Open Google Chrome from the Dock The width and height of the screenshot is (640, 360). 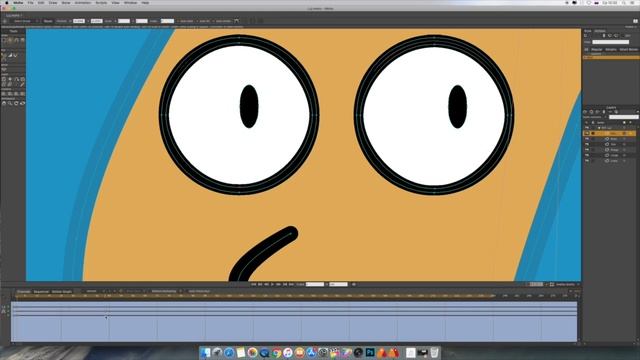pyautogui.click(x=276, y=353)
